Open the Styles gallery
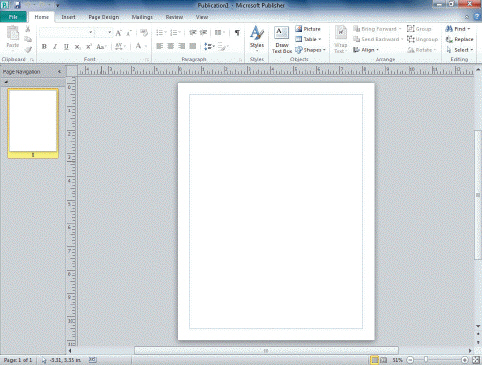 pos(257,38)
